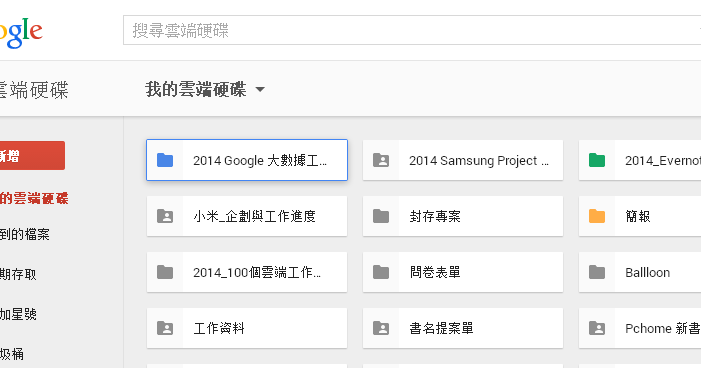Screen dimensions: 701x368
Task: Open the recent access sidebar item
Action: pos(18,274)
